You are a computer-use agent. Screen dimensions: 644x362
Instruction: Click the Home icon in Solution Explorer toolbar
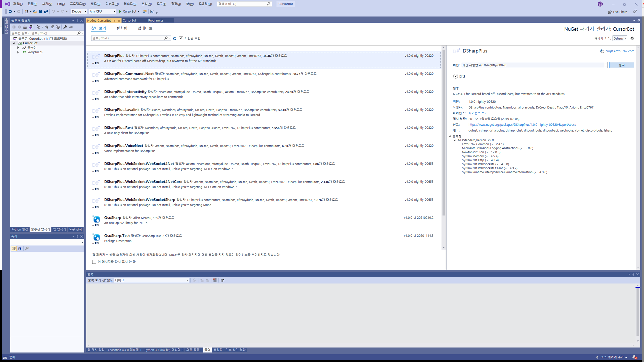(x=25, y=27)
